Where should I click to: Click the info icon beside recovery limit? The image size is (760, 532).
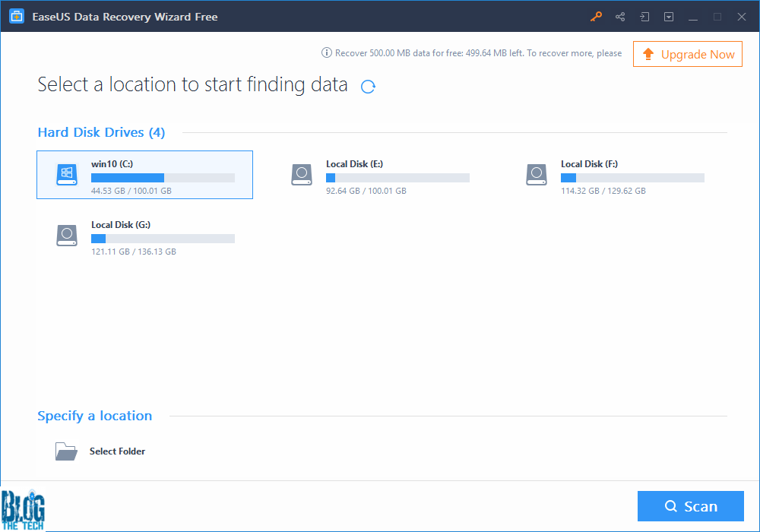327,53
